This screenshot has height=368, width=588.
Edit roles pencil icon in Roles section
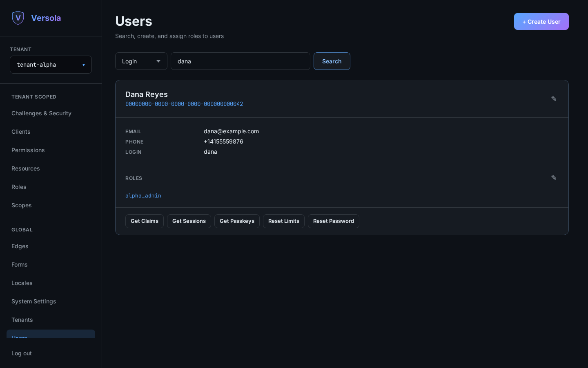coord(554,177)
